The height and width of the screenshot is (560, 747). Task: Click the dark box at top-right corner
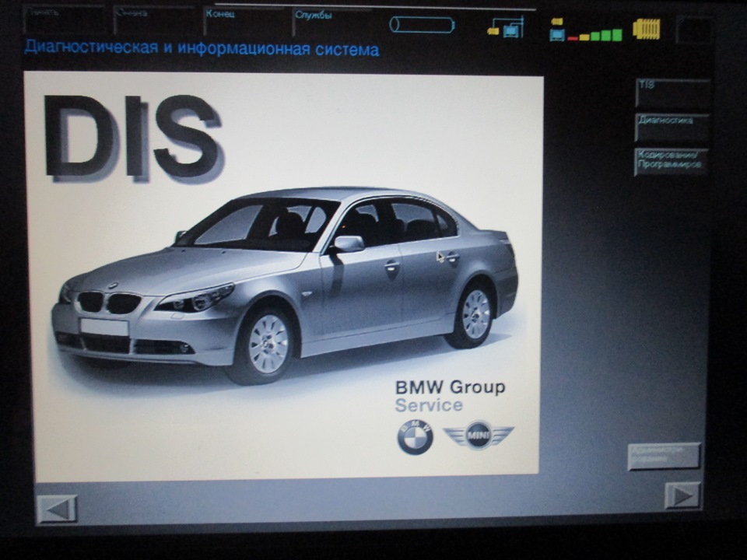(693, 30)
